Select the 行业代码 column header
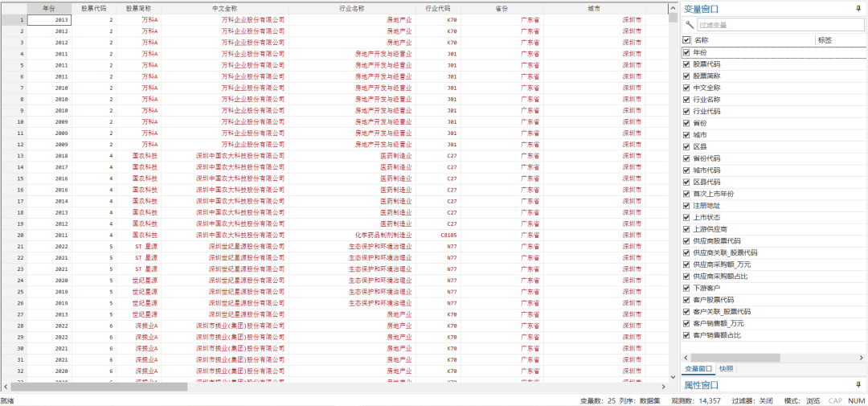This screenshot has height=406, width=868. 438,9
